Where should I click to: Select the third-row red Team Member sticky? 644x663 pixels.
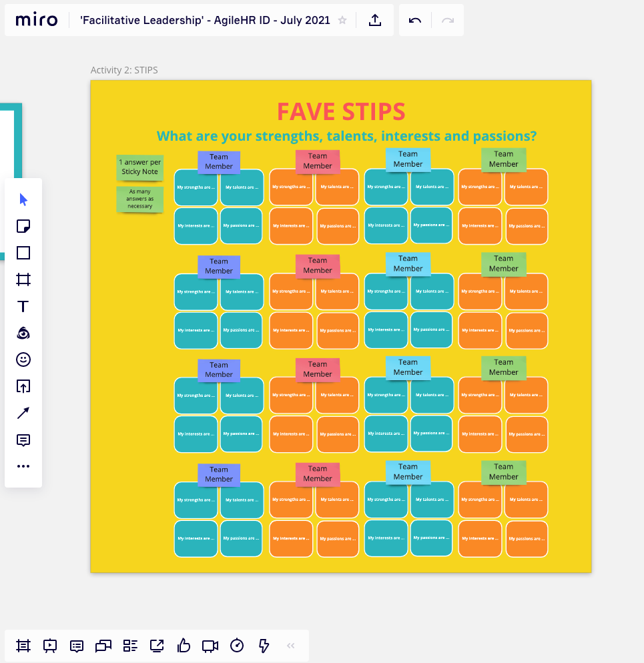pyautogui.click(x=318, y=369)
